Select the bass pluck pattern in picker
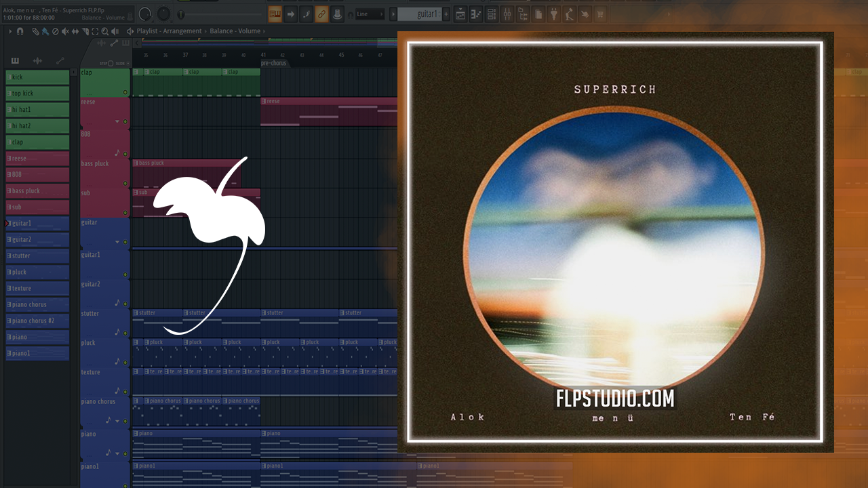The image size is (868, 488). [x=37, y=191]
